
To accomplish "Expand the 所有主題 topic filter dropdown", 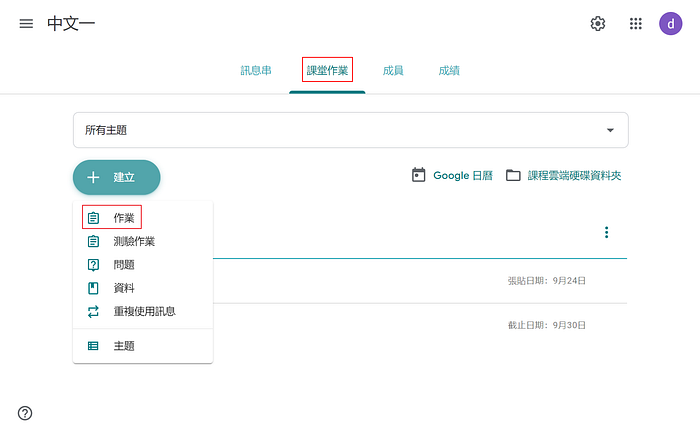I will [x=351, y=130].
